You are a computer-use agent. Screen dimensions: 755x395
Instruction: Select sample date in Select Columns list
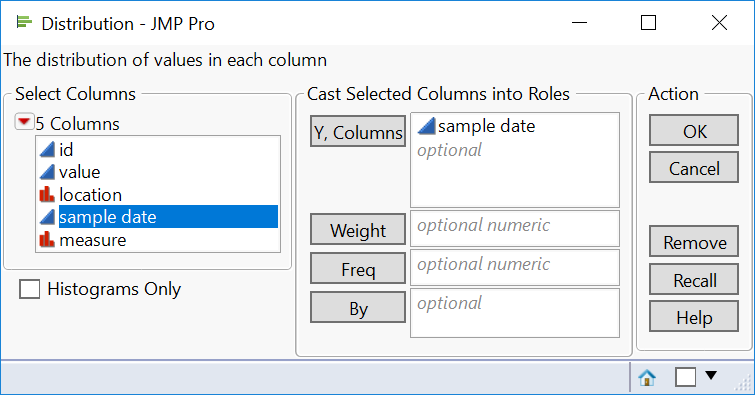[x=168, y=217]
